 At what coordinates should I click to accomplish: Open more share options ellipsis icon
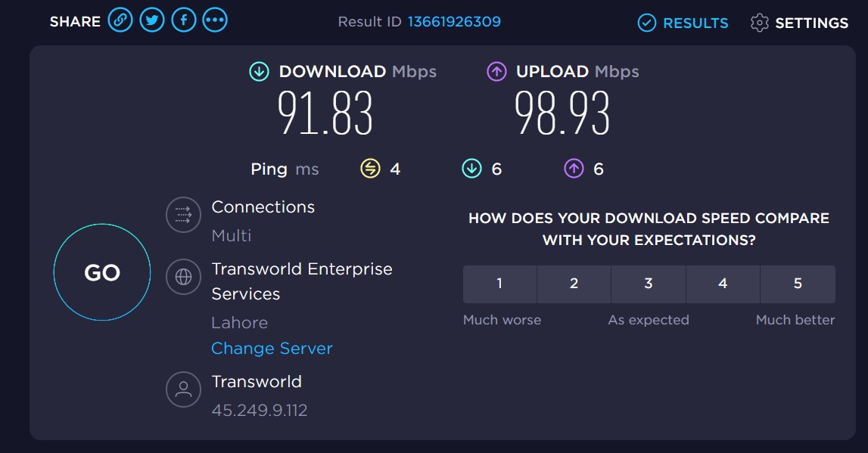click(215, 21)
